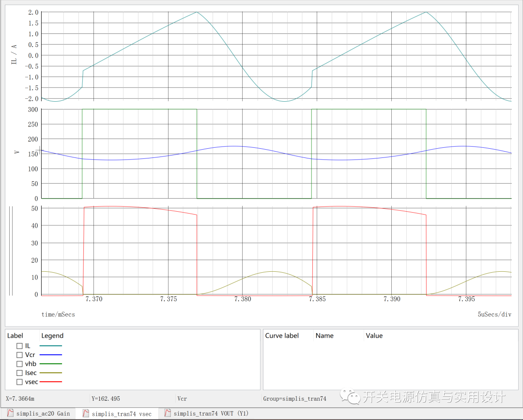Check the Vcr curve checkbox
This screenshot has height=420, width=523.
(20, 355)
